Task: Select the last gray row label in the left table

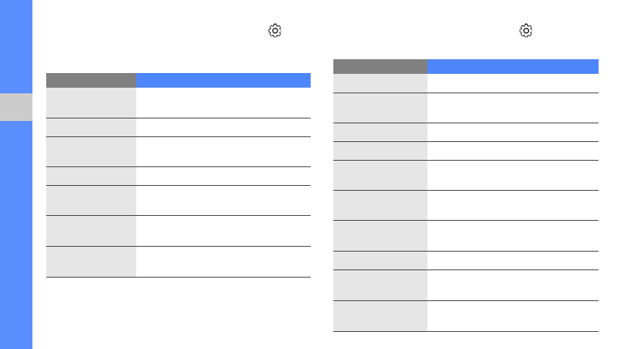Action: coord(91,261)
